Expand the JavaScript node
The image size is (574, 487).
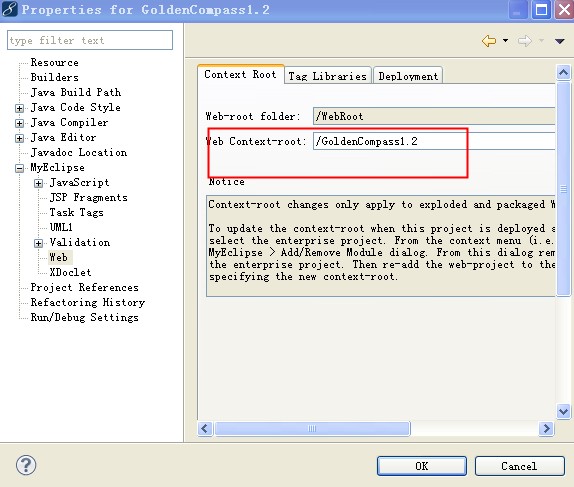(38, 183)
